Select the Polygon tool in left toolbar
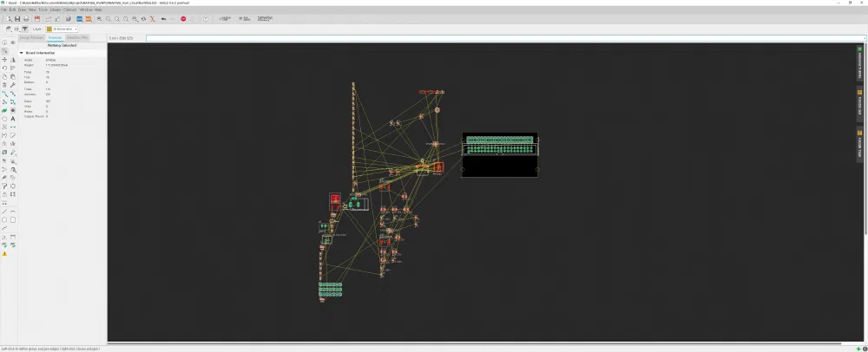Viewport: 868px width, 352px height. tap(4, 118)
